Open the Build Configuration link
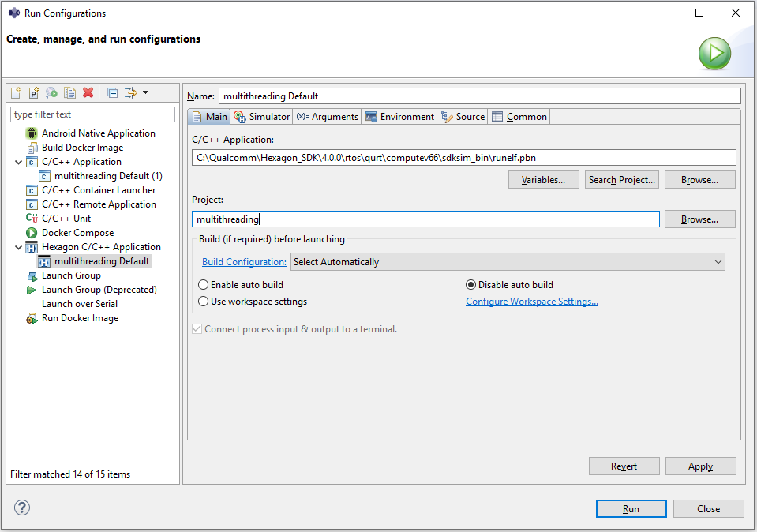This screenshot has height=532, width=757. (x=244, y=261)
